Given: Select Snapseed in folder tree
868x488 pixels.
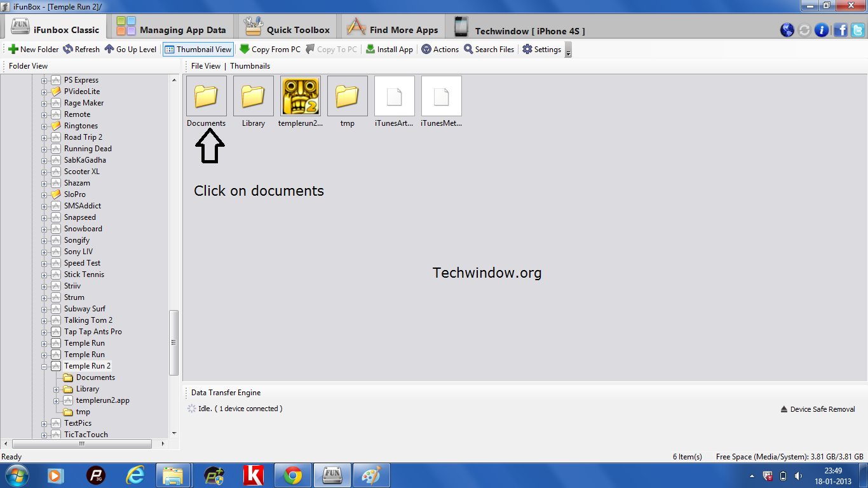Looking at the screenshot, I should [80, 217].
